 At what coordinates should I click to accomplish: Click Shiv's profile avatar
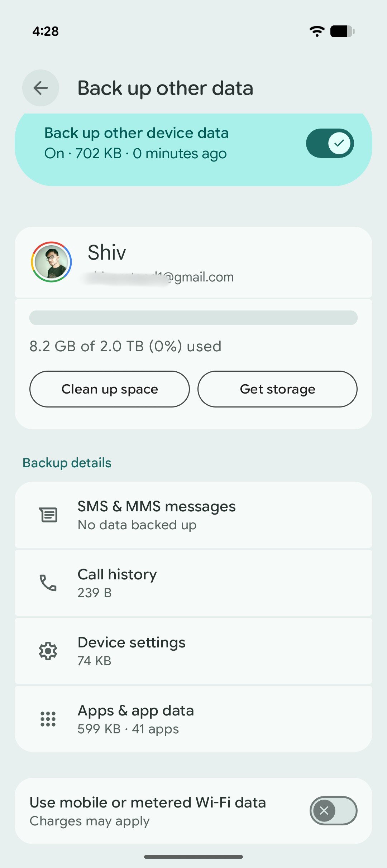pos(51,262)
